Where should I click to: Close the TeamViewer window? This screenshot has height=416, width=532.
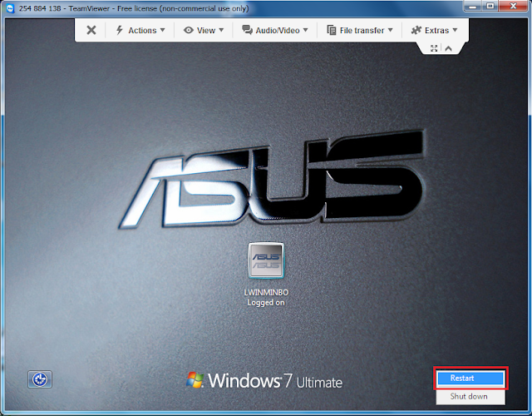click(514, 6)
